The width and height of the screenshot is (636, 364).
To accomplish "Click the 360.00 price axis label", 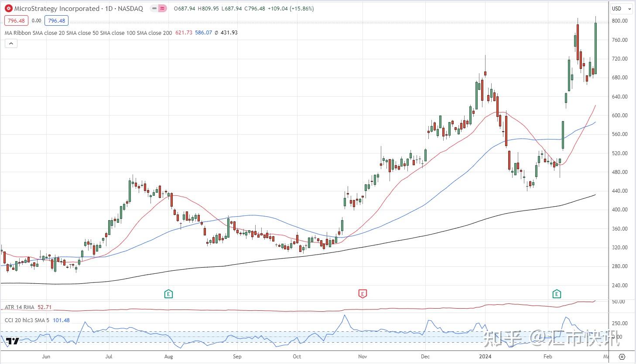I will 619,228.
